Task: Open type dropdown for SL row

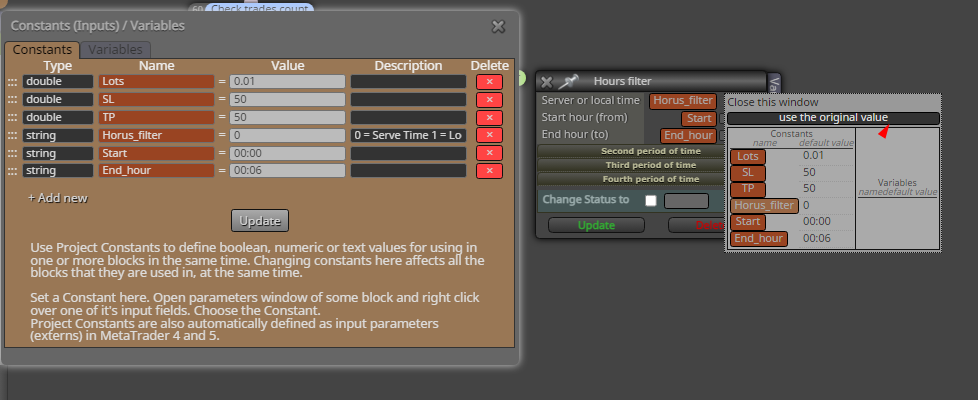Action: 57,100
